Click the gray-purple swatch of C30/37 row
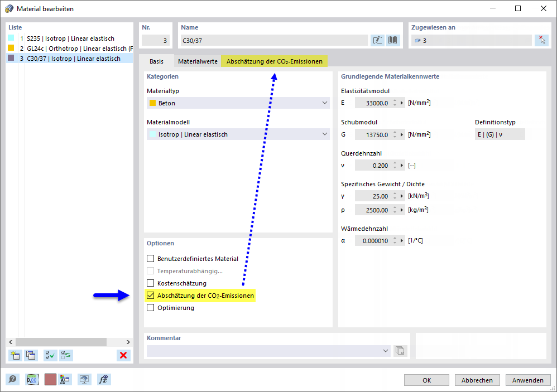 click(11, 57)
